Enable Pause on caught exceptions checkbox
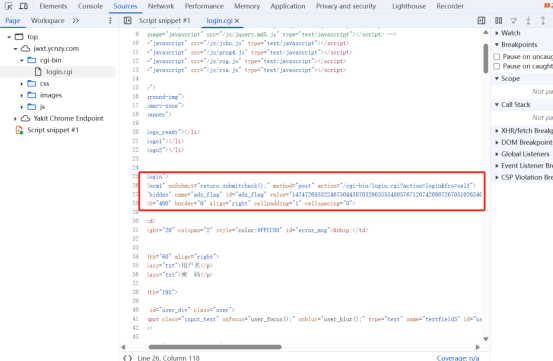 [x=497, y=66]
